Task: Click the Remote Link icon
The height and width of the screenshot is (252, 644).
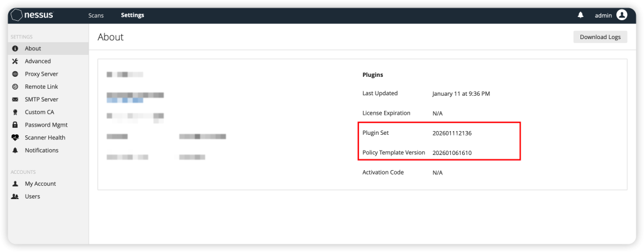Action: tap(15, 87)
